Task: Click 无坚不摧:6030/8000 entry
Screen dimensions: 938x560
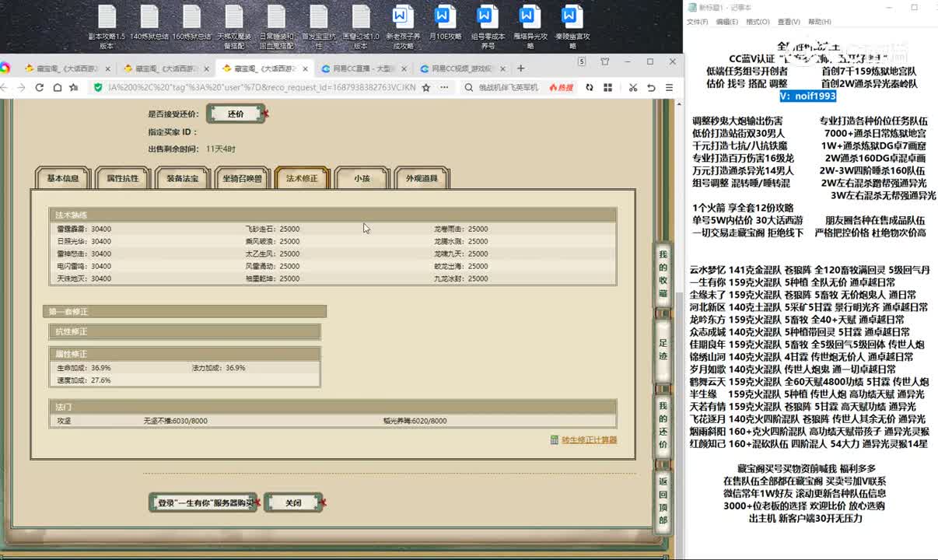Action: [175, 421]
